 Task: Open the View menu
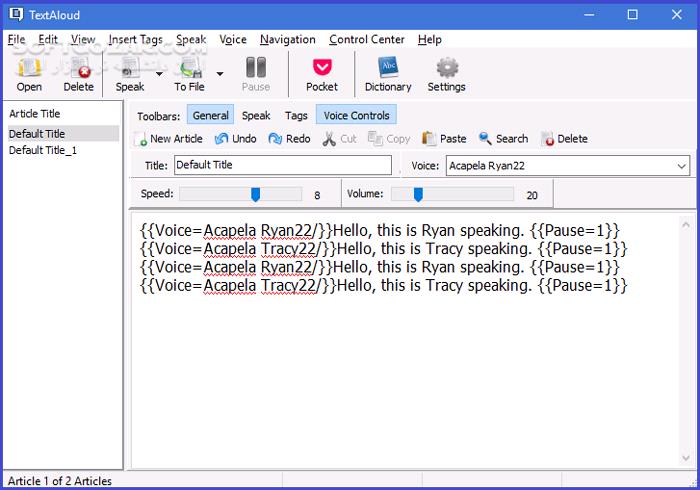(x=83, y=40)
